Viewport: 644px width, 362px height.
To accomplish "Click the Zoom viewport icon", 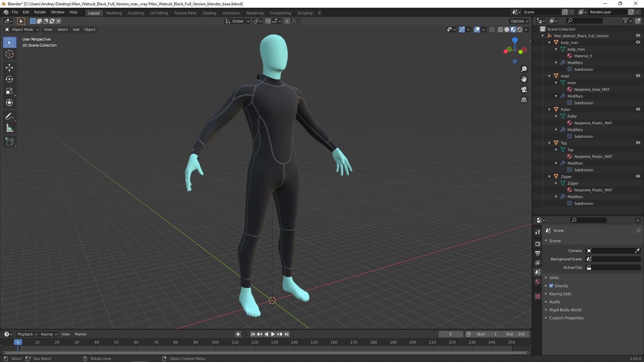I will click(524, 69).
